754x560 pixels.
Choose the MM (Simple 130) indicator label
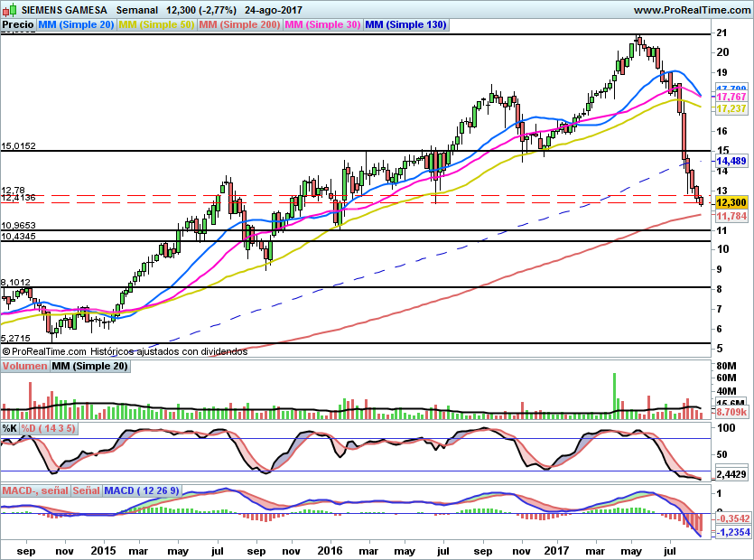click(x=405, y=25)
